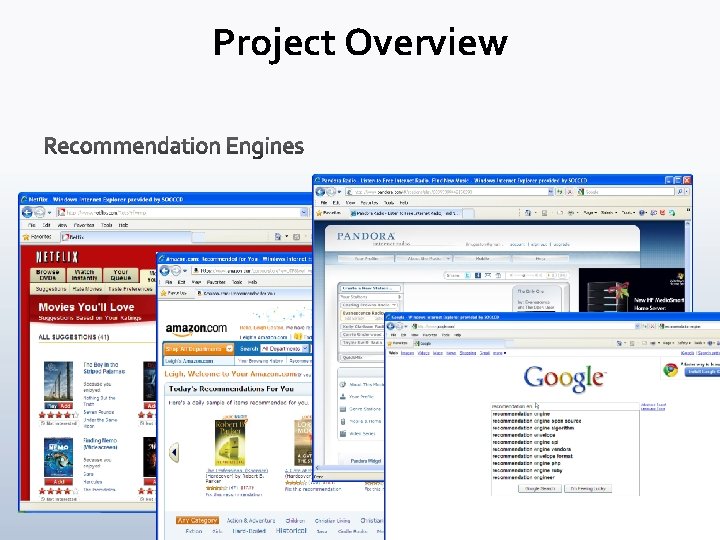720x540 pixels.
Task: Click the Mobile button on the Pandora page
Action: pos(482,259)
